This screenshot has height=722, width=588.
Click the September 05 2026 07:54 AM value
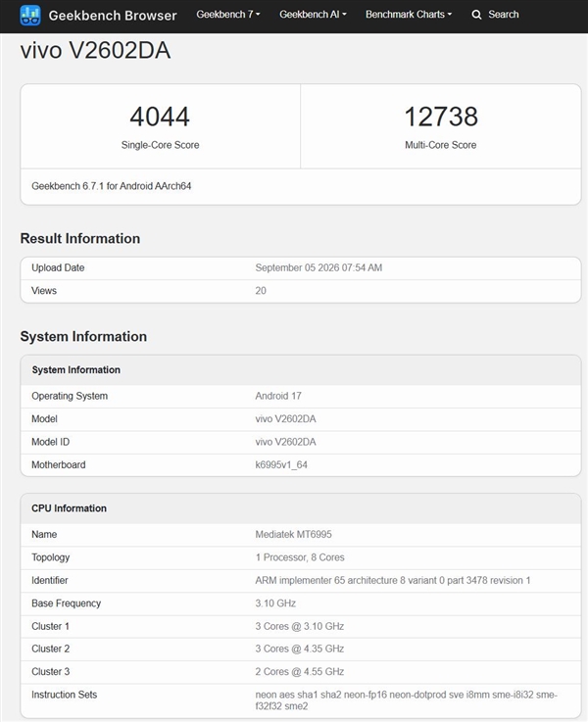click(318, 268)
